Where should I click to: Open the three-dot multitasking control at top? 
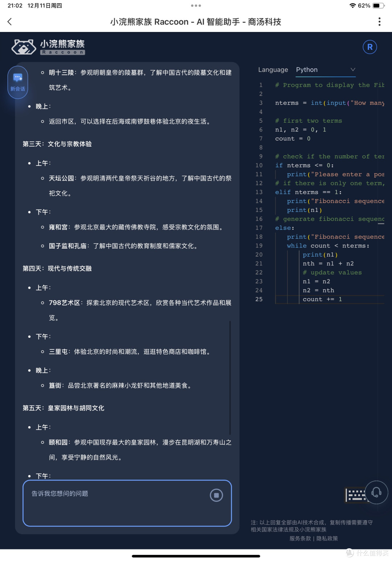coord(196,5)
